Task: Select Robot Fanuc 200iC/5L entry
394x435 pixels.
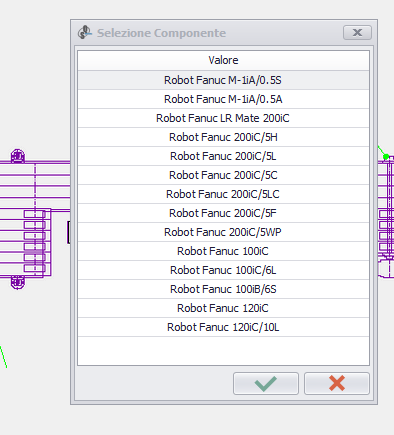Action: tap(223, 156)
